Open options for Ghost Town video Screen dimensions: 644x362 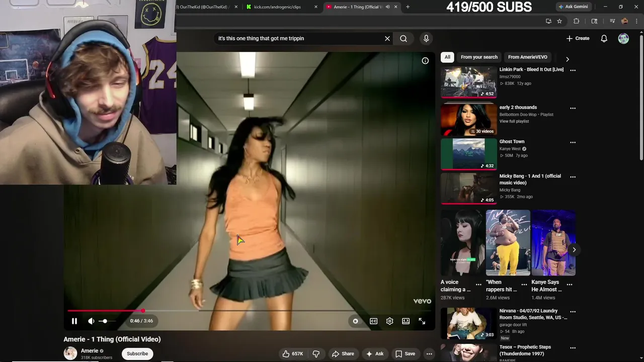click(573, 142)
